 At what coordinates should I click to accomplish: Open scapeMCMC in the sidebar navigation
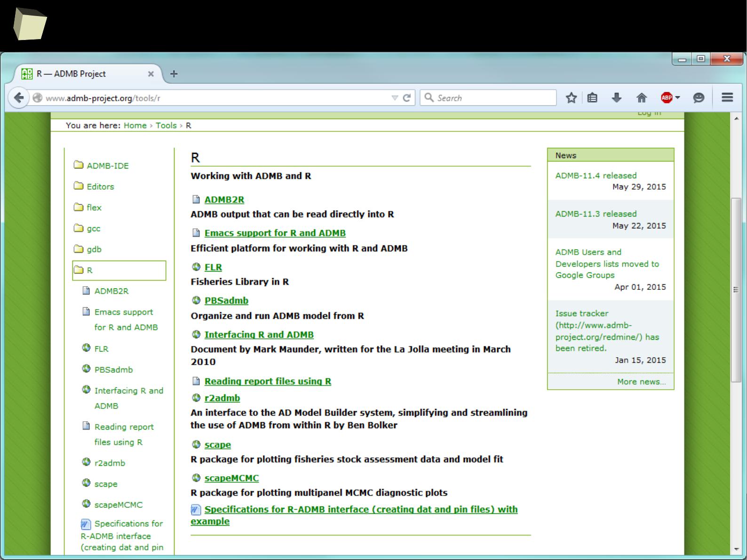click(x=119, y=504)
